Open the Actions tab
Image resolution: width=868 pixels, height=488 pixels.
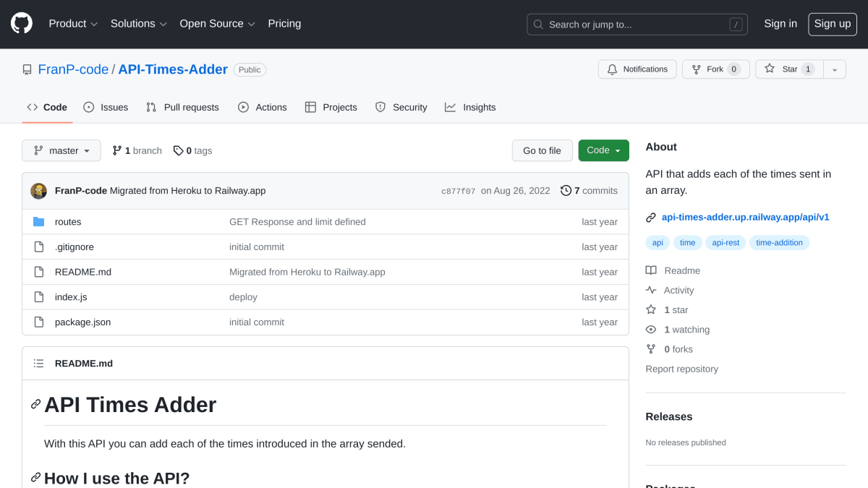click(x=263, y=107)
